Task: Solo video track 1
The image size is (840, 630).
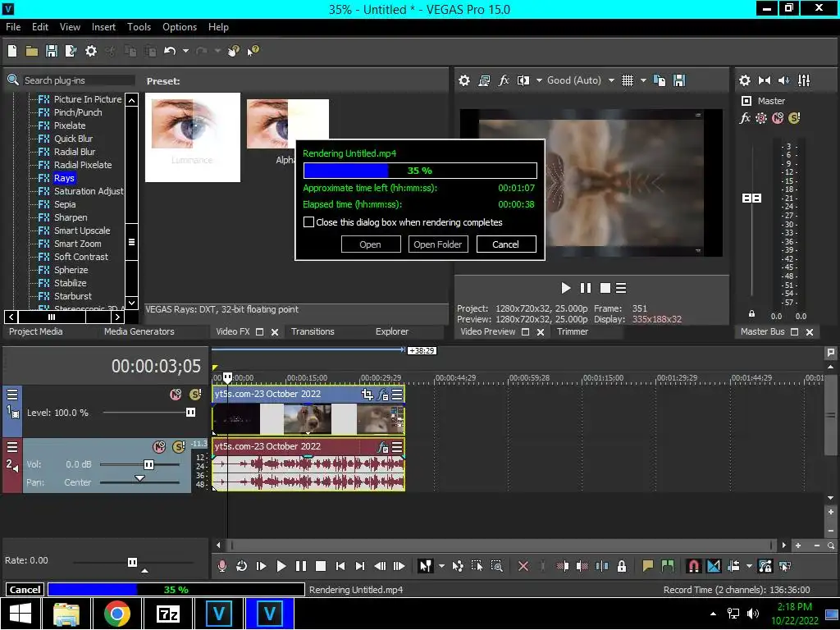Action: (x=195, y=395)
